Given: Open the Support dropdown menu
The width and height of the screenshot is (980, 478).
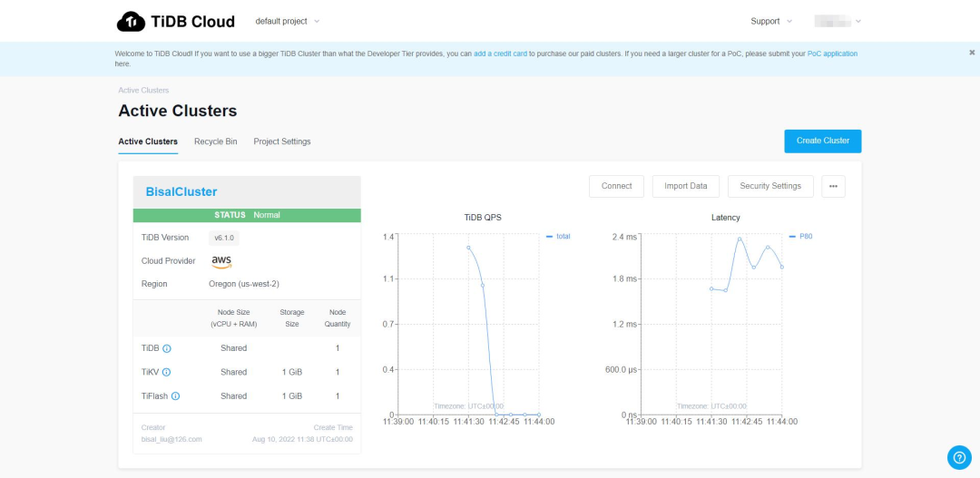Looking at the screenshot, I should click(x=771, y=21).
